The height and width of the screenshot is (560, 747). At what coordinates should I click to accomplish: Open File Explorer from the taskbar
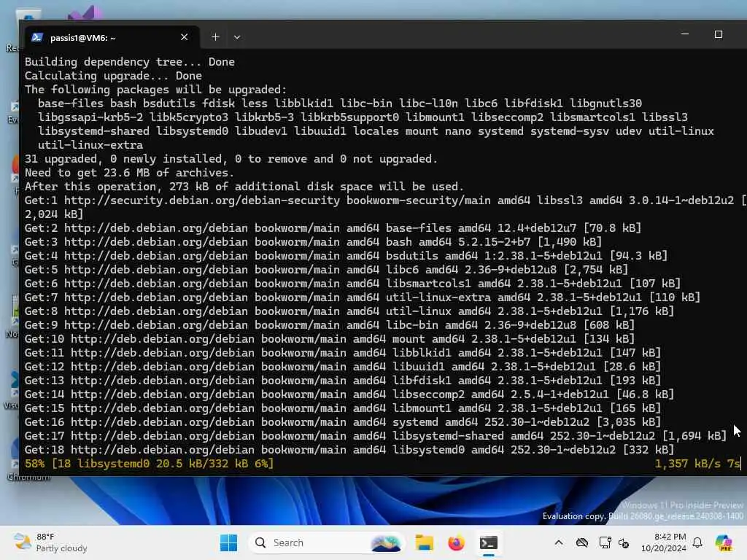424,542
